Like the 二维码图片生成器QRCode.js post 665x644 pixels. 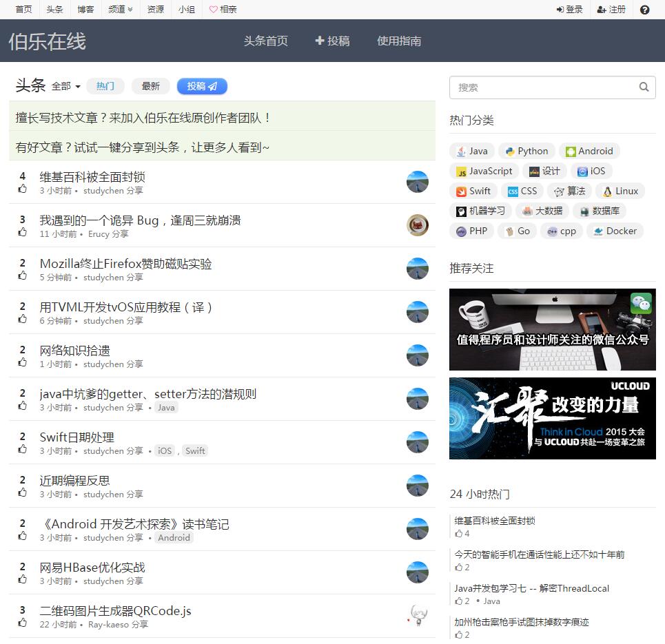point(23,623)
